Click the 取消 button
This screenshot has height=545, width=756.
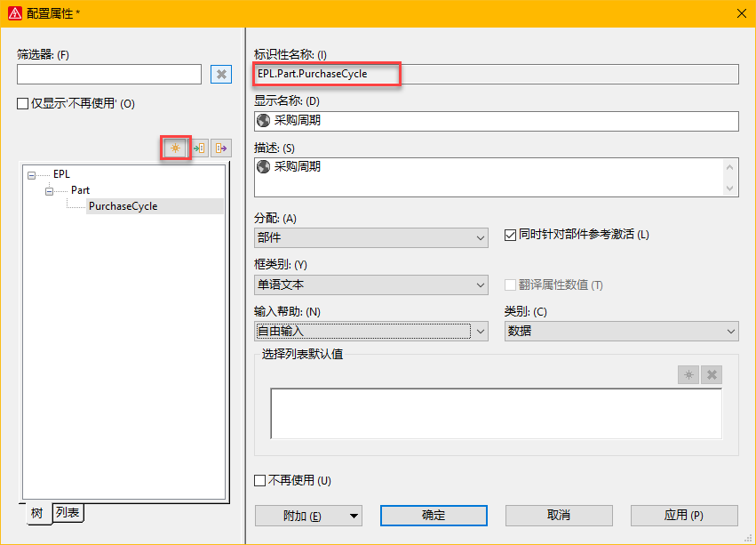(x=559, y=516)
